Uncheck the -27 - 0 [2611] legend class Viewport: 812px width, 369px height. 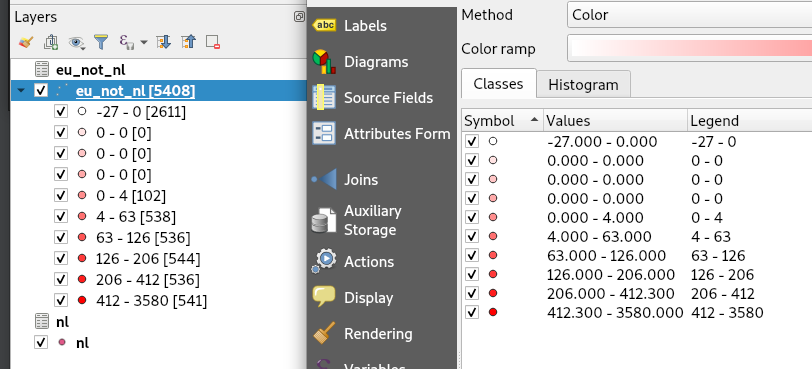point(61,111)
